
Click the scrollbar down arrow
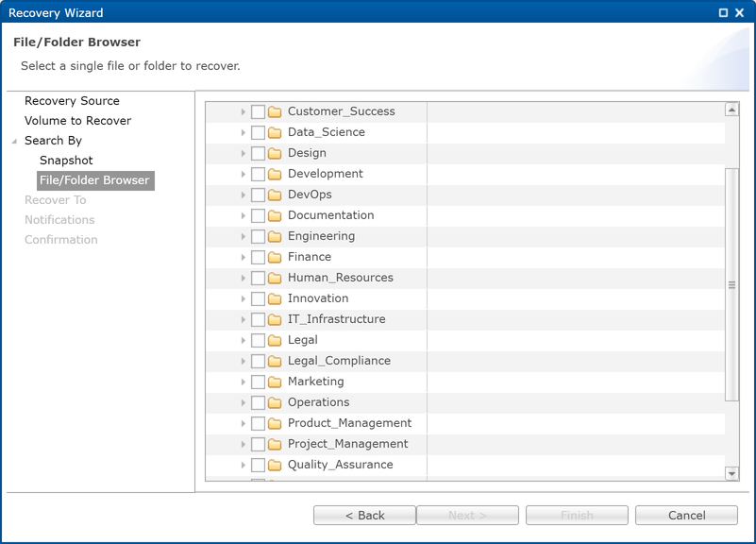point(731,473)
